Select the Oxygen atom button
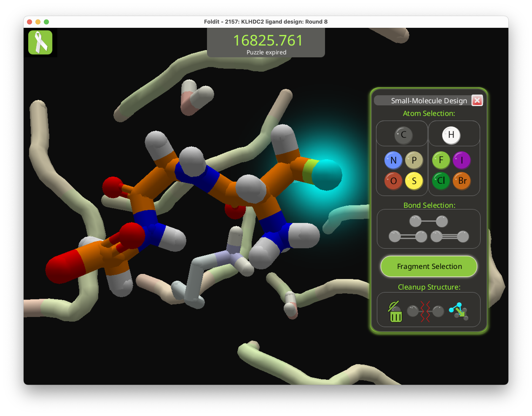This screenshot has width=532, height=416. click(393, 181)
